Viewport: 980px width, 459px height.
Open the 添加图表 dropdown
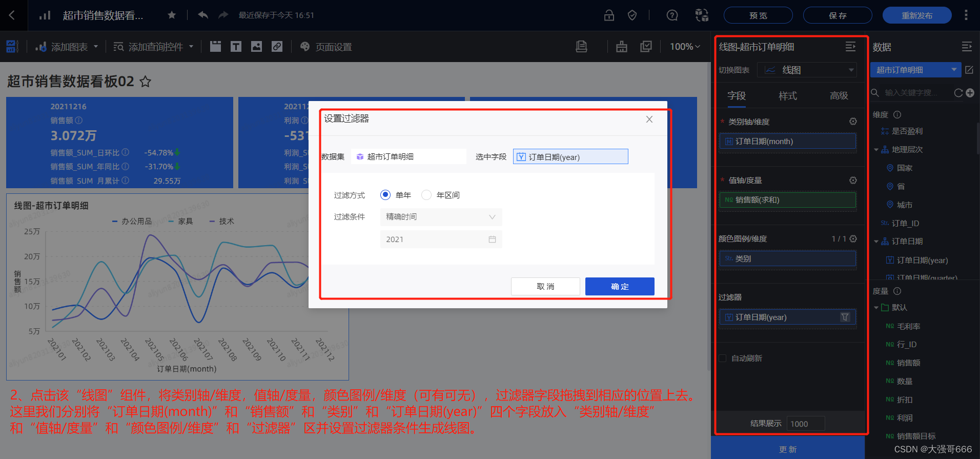coord(67,47)
